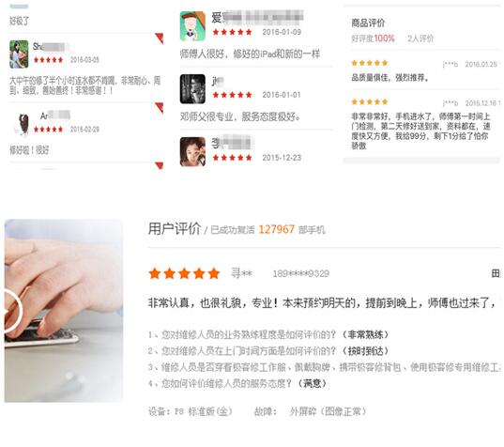
Task: Open the reviewer avatar dated 2016-03-05
Action: click(19, 54)
